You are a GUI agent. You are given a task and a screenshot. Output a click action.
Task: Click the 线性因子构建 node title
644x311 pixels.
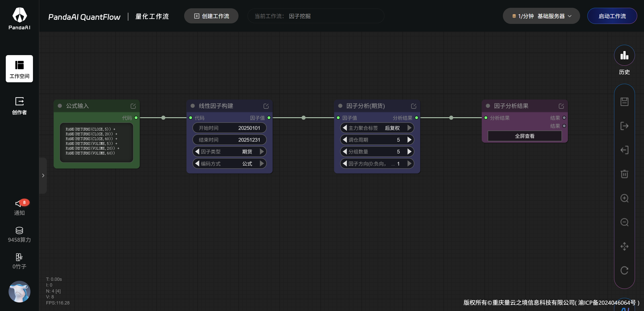[216, 106]
